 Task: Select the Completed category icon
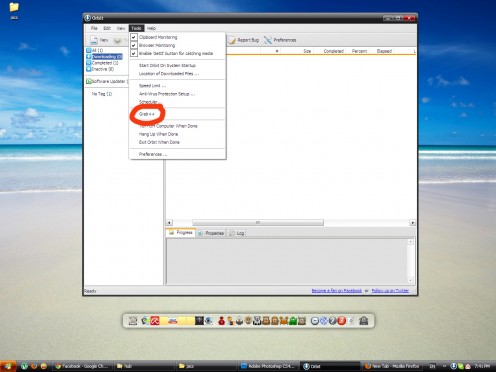pyautogui.click(x=88, y=63)
